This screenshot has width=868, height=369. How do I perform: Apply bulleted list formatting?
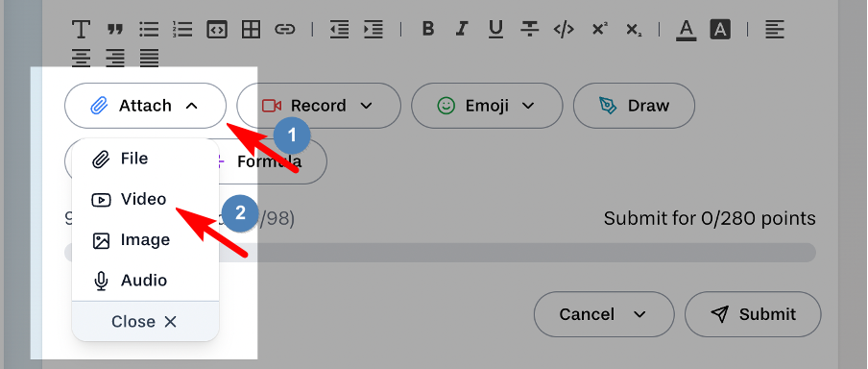149,30
